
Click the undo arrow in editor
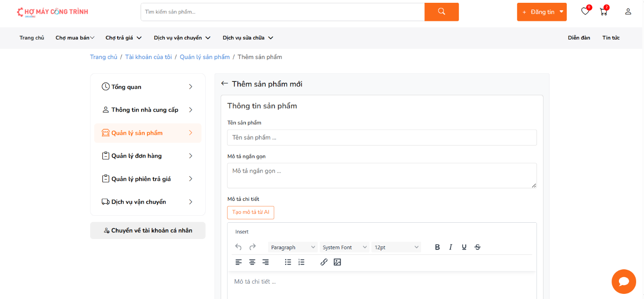(239, 247)
